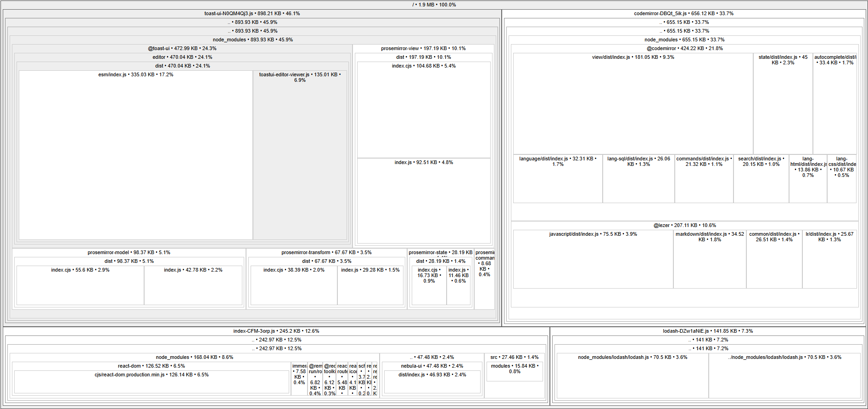Viewport: 868px width, 409px height.
Task: Select the index.js 29.28 KB block
Action: tap(370, 285)
